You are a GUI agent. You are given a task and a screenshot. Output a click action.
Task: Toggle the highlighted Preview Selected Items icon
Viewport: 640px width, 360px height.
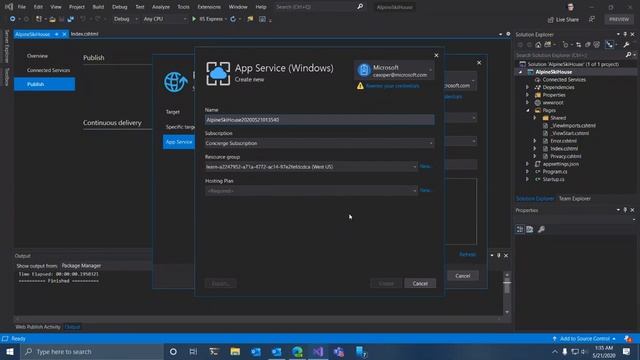(609, 44)
